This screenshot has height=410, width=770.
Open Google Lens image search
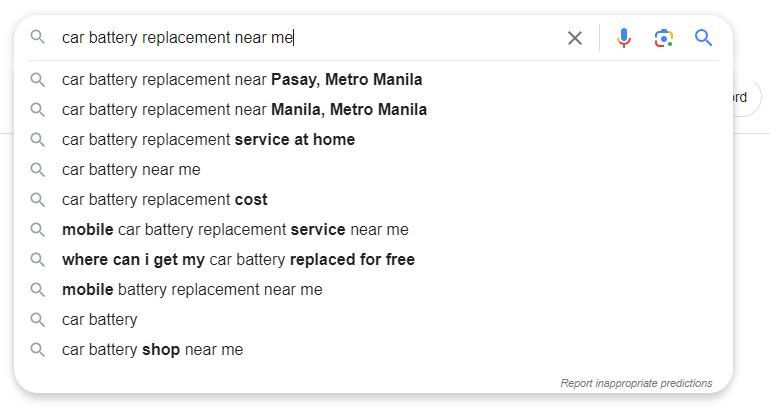pyautogui.click(x=663, y=38)
